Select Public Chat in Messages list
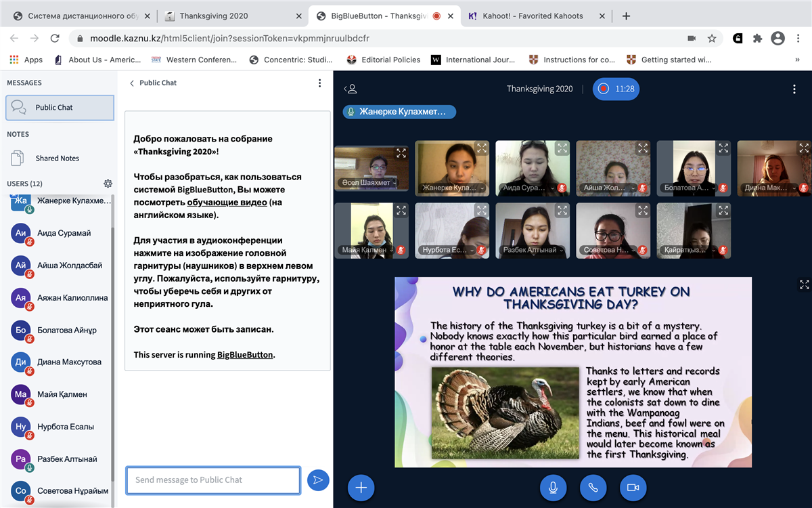Image resolution: width=812 pixels, height=508 pixels. [x=60, y=108]
